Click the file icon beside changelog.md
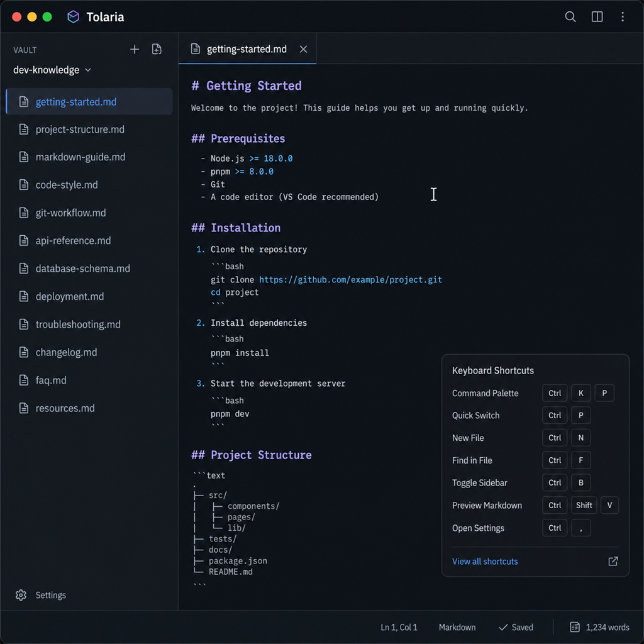Screen dimensions: 644x644 click(24, 352)
